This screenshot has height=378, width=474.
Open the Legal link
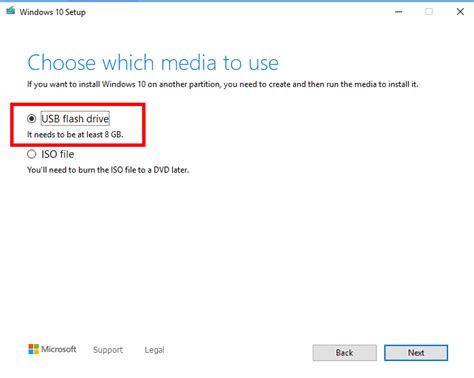tap(154, 350)
